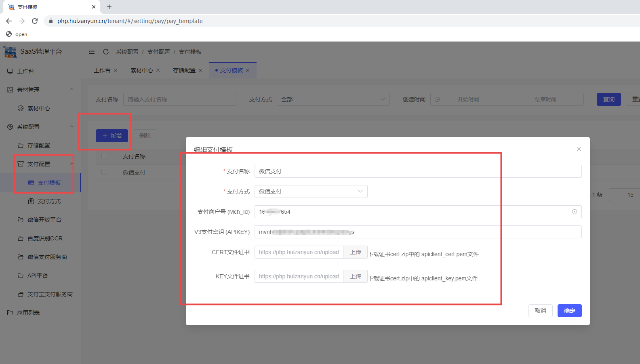Viewport: 640px width, 364px height.
Task: Click the site lock icon in address bar
Action: [51, 21]
